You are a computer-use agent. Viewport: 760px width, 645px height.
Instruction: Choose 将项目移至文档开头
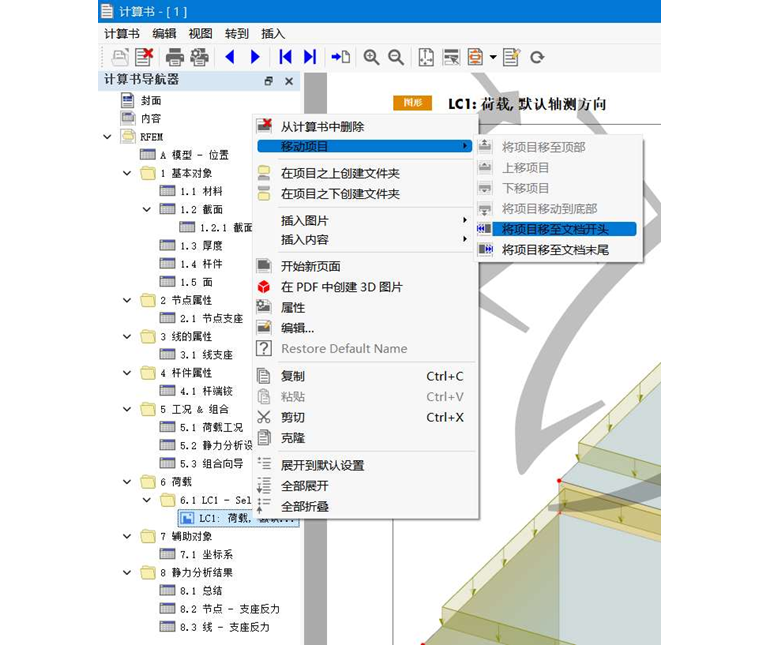556,229
